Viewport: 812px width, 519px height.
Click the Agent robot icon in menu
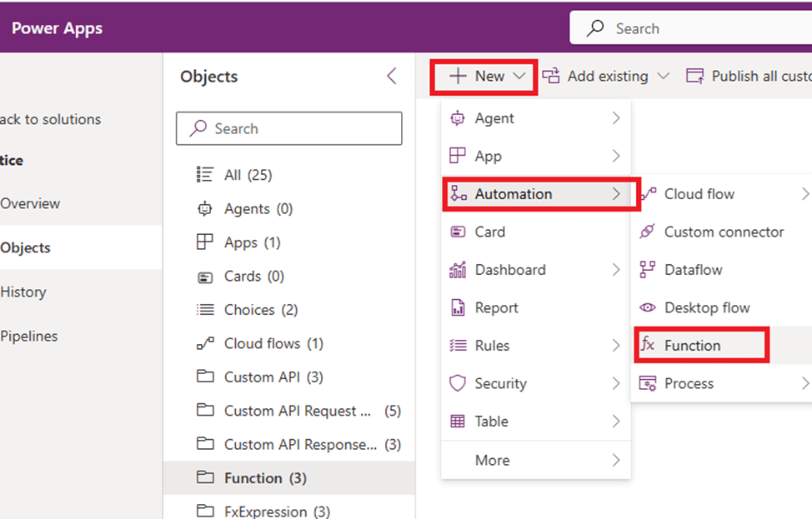point(458,118)
